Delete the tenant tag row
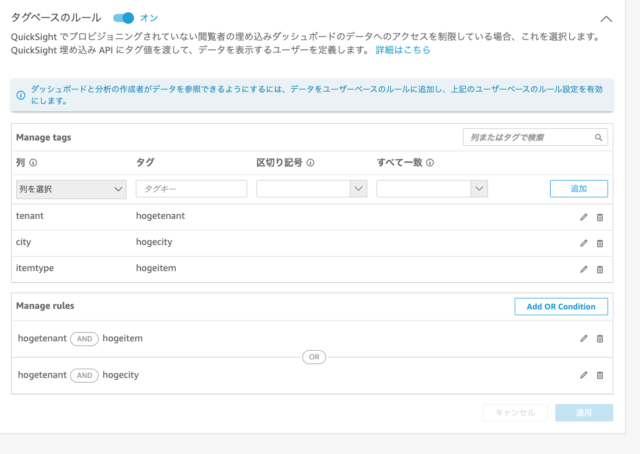The width and height of the screenshot is (640, 454). [600, 216]
